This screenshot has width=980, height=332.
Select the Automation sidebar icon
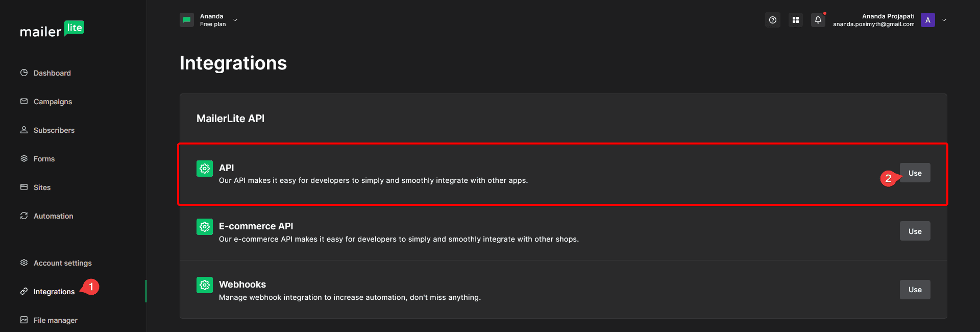click(x=24, y=216)
